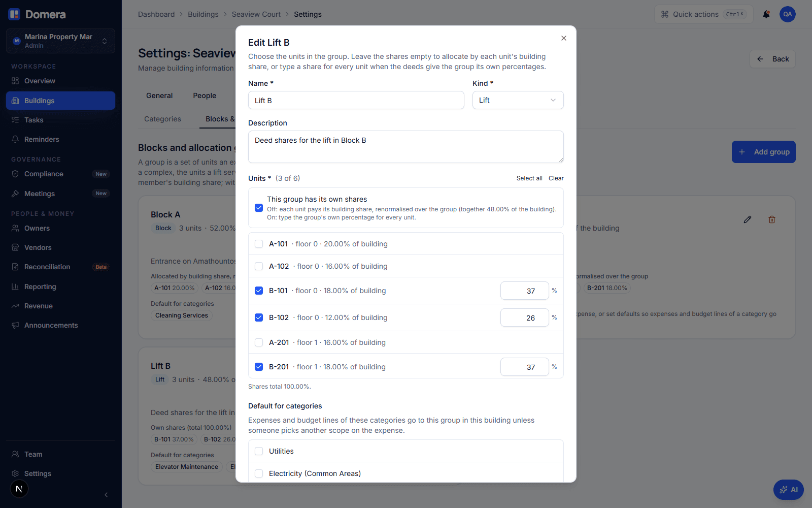Click the red trash delete icon
The image size is (812, 508).
coord(772,219)
